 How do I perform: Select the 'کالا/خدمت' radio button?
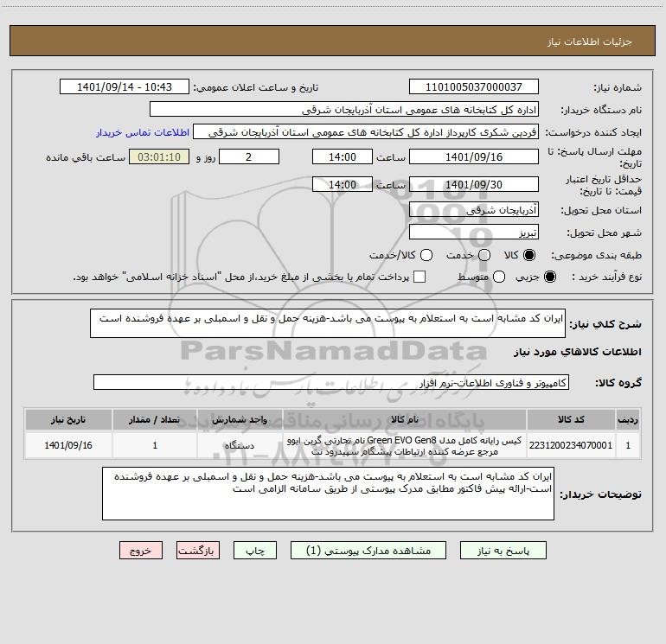tap(426, 255)
